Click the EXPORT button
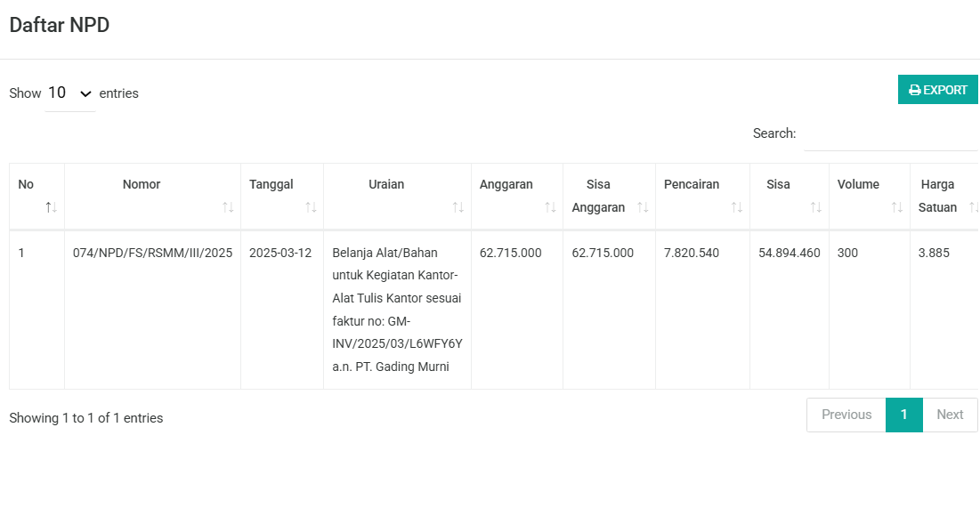The height and width of the screenshot is (524, 980). 937,90
